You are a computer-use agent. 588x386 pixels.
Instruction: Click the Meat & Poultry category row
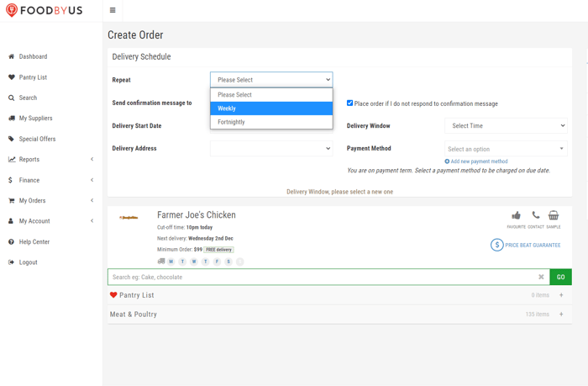339,315
